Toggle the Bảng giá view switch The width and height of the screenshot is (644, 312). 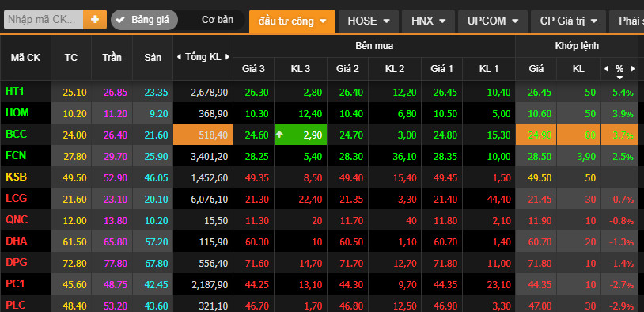(144, 20)
